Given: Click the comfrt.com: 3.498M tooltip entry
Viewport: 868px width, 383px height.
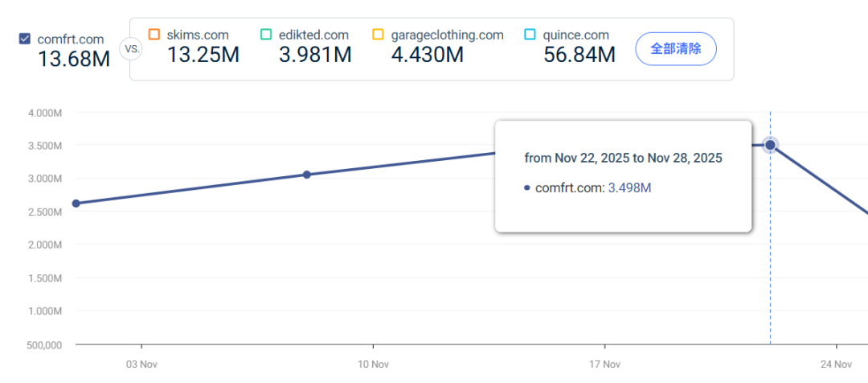Looking at the screenshot, I should (587, 187).
